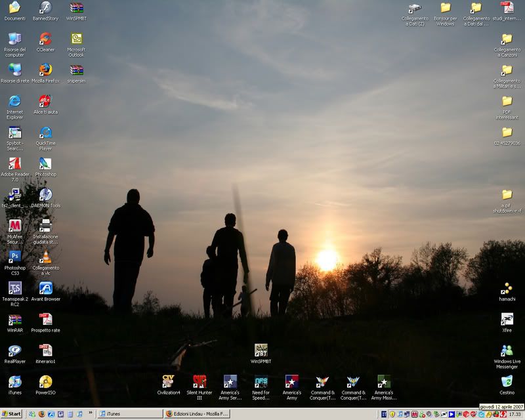Image resolution: width=525 pixels, height=420 pixels.
Task: Click the clock in the system tray
Action: coord(514,414)
